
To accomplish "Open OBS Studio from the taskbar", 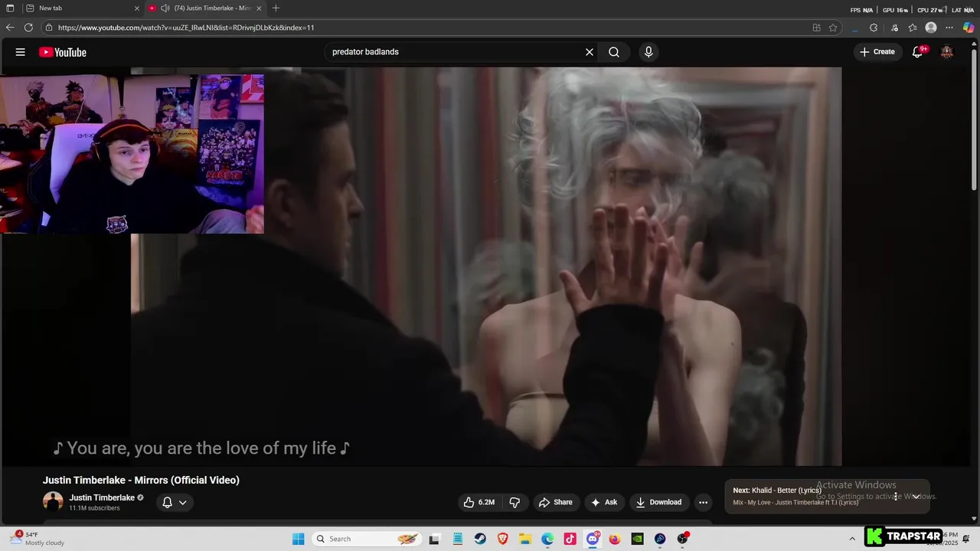I will [682, 539].
